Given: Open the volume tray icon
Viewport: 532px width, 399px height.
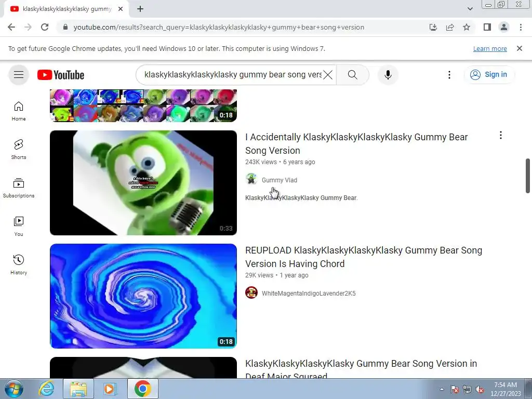Looking at the screenshot, I should (480, 389).
